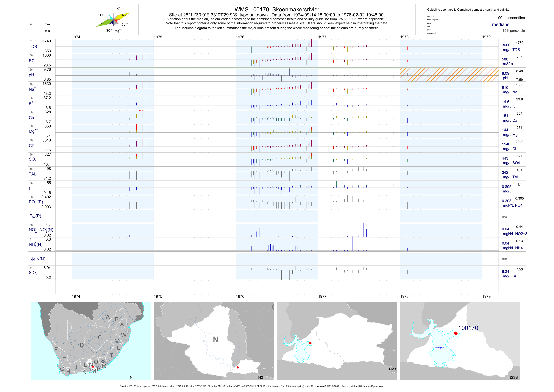The image size is (554, 392).
Task: Click the guideline colour legend bar
Action: (x=425, y=25)
